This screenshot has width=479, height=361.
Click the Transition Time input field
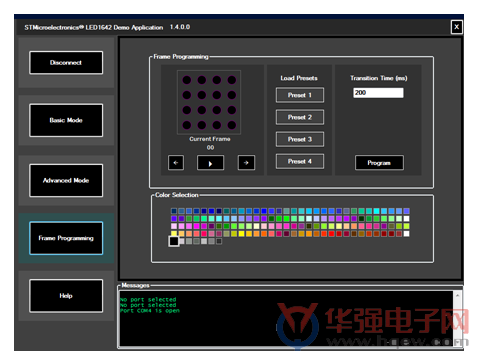[378, 93]
